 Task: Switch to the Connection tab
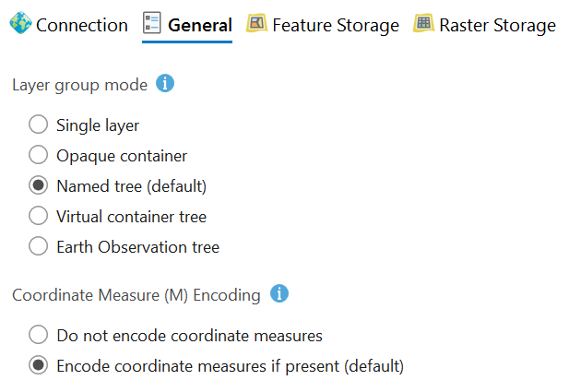click(x=81, y=25)
